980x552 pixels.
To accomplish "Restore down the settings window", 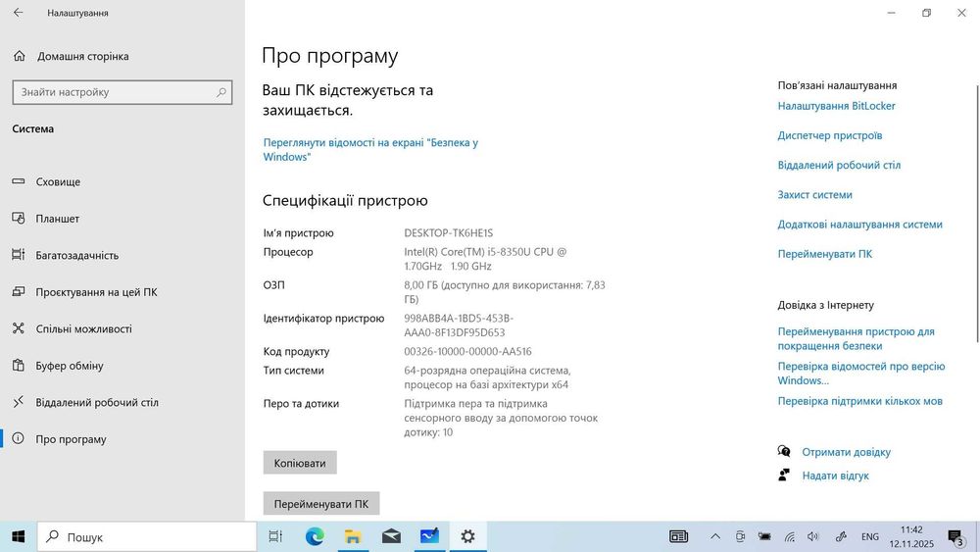I will (926, 13).
